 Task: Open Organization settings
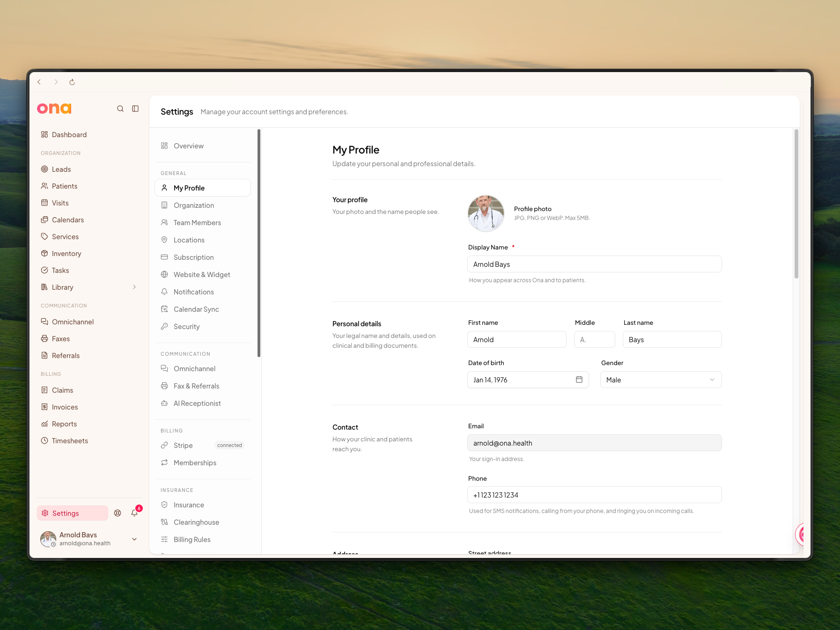(x=203, y=205)
